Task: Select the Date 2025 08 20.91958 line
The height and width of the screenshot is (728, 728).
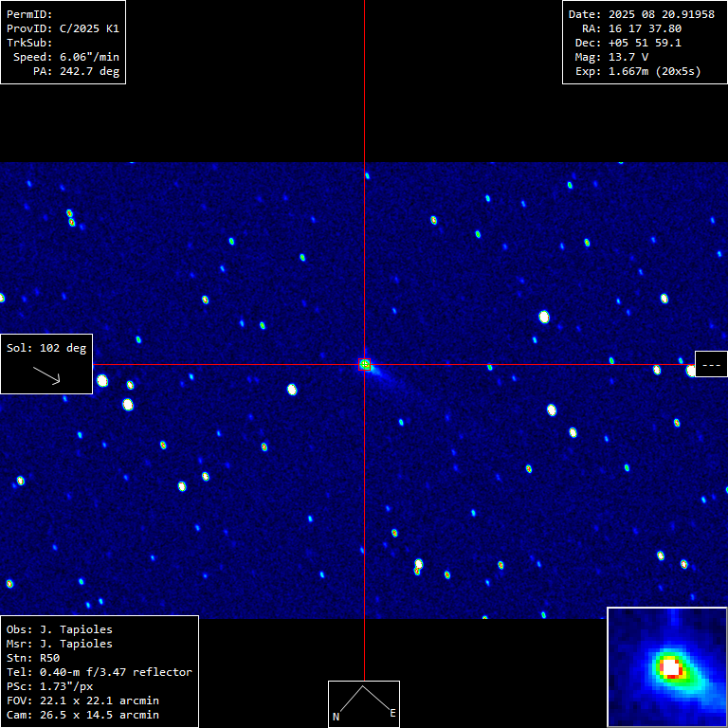Action: pyautogui.click(x=641, y=14)
